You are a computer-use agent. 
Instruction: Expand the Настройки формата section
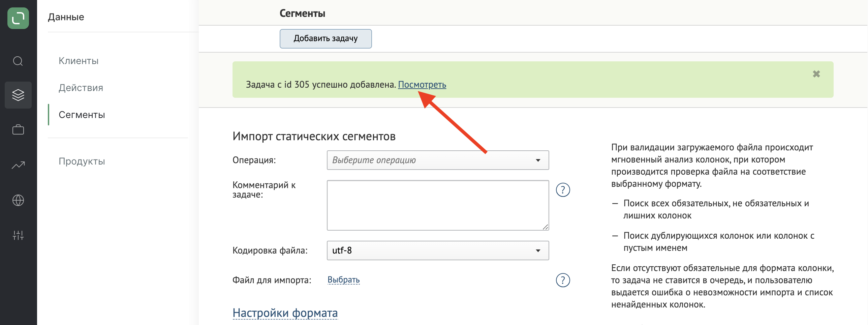click(x=285, y=313)
